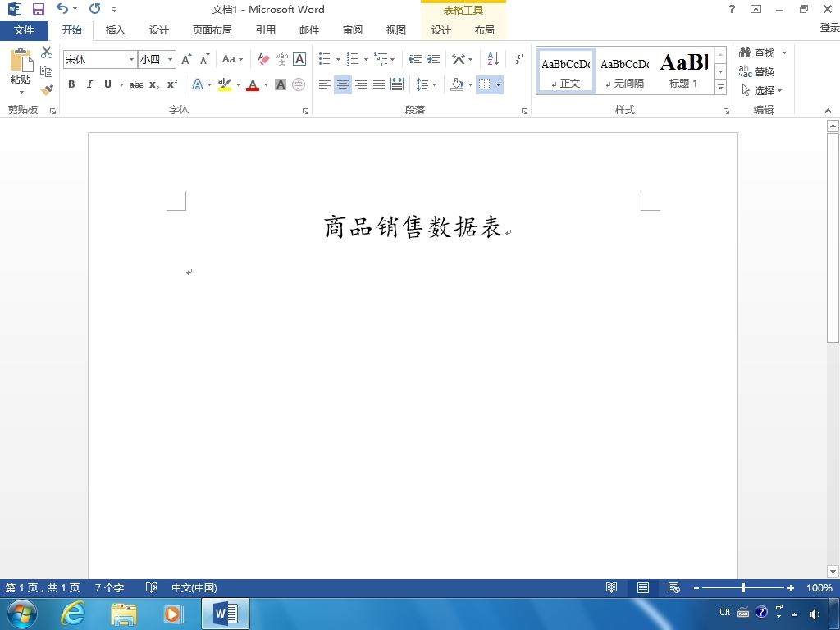Image resolution: width=840 pixels, height=630 pixels.
Task: Open numbering list dropdown arrow
Action: (x=366, y=59)
